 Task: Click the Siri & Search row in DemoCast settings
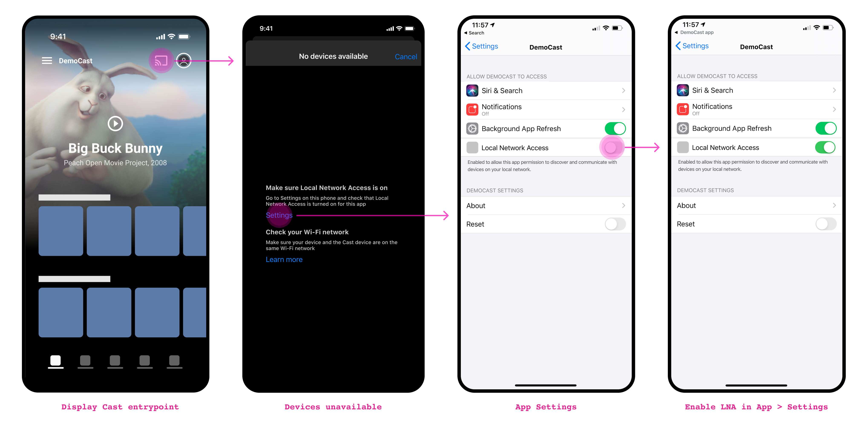click(x=546, y=90)
